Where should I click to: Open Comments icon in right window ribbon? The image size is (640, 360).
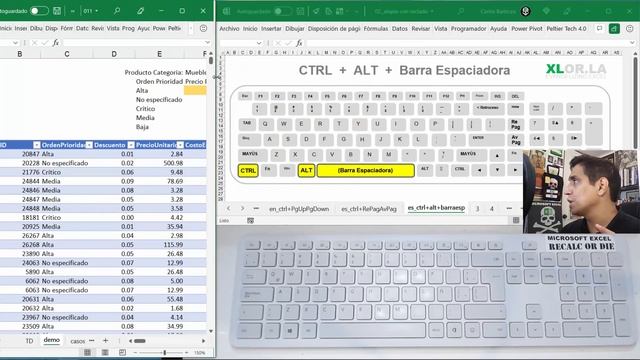pyautogui.click(x=599, y=28)
